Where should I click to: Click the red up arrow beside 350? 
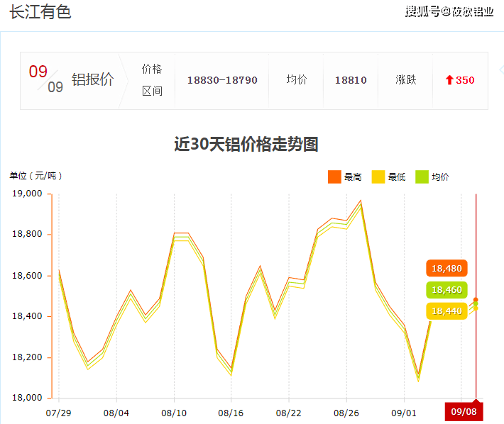pos(449,80)
